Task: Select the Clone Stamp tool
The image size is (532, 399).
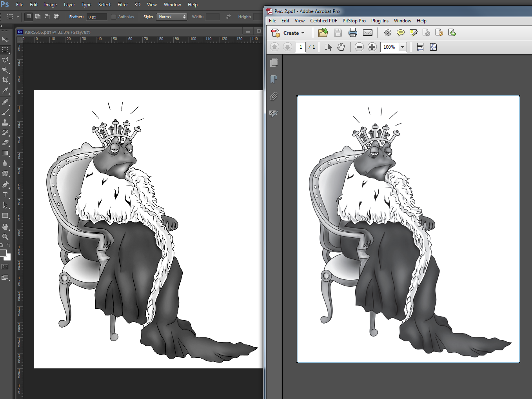Action: point(5,122)
